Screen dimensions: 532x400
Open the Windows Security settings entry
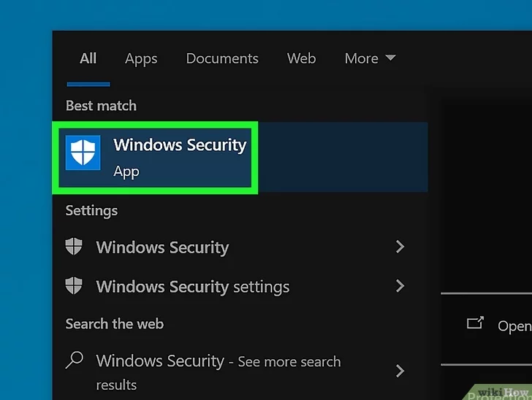coord(193,287)
